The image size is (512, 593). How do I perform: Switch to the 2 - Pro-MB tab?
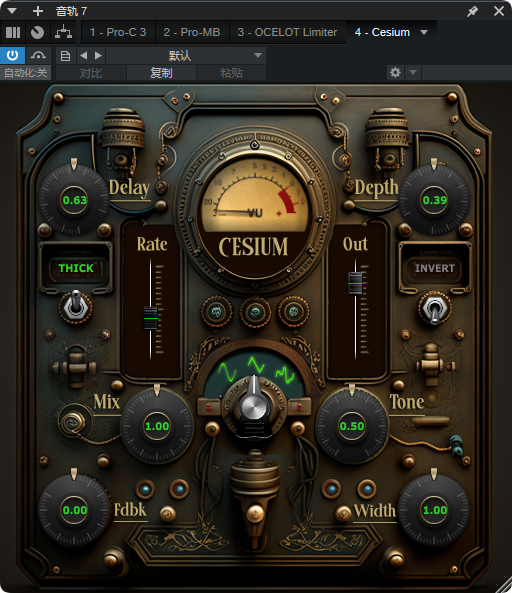192,33
